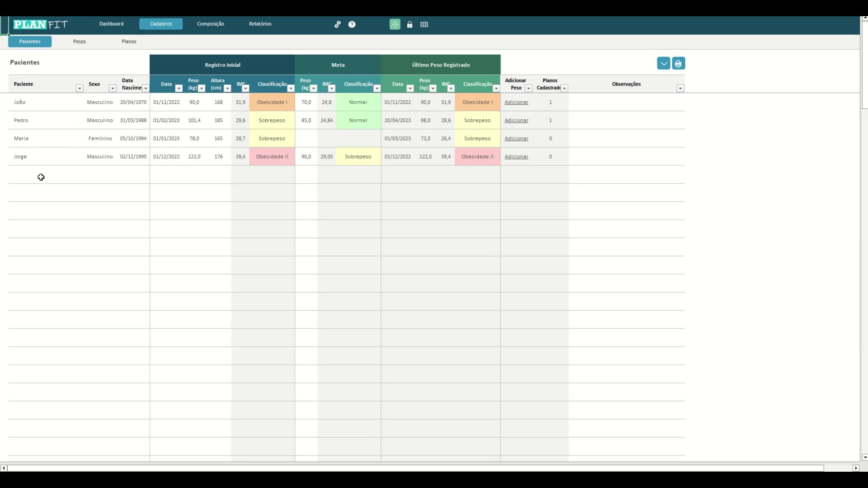Click the blue chevron-down button
The width and height of the screenshot is (868, 488).
coord(663,64)
